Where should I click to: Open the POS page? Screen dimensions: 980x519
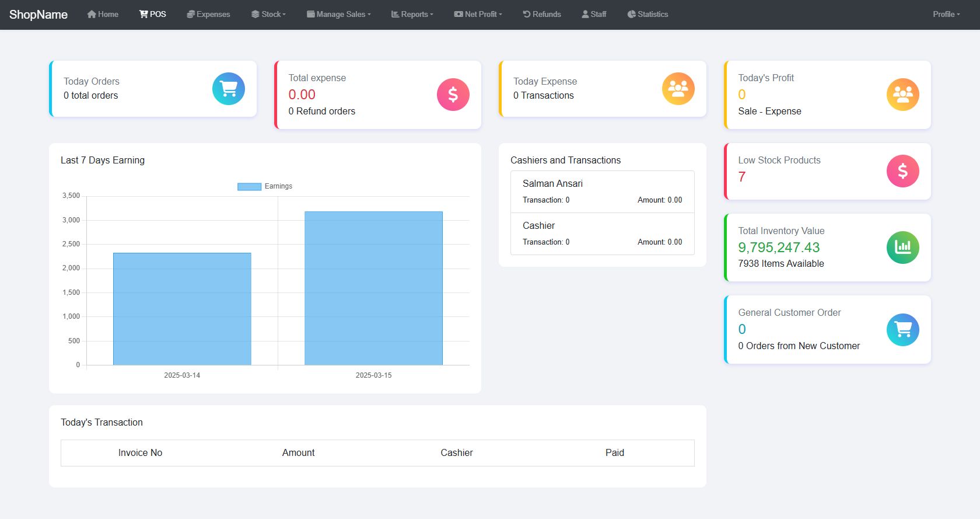[153, 14]
